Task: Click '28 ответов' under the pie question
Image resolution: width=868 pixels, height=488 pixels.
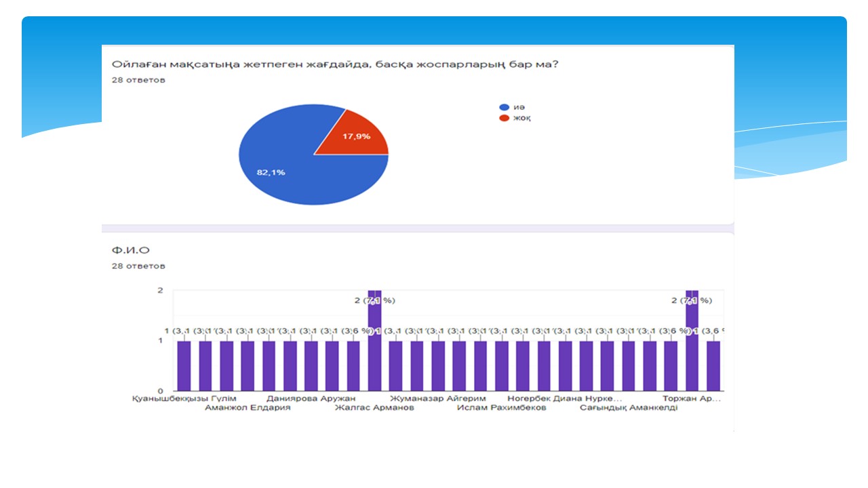Action: [138, 80]
